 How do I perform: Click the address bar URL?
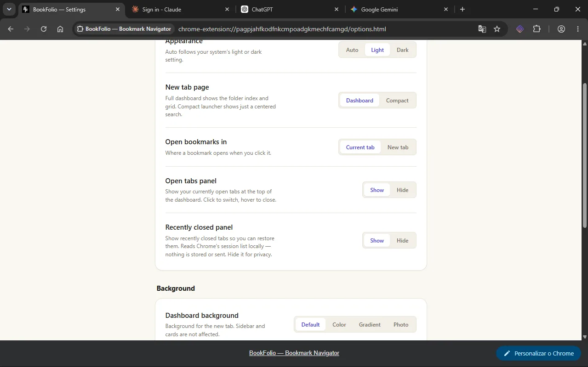pos(282,29)
